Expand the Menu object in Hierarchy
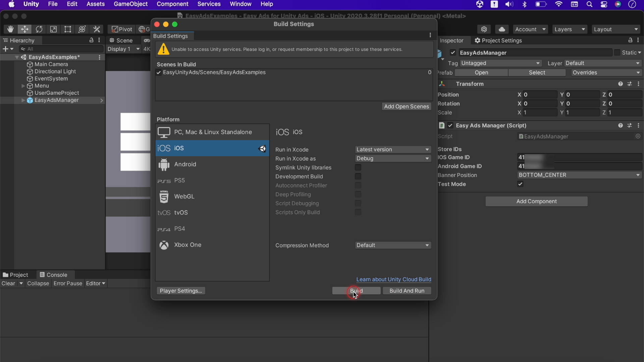Viewport: 644px width, 362px height. click(23, 86)
